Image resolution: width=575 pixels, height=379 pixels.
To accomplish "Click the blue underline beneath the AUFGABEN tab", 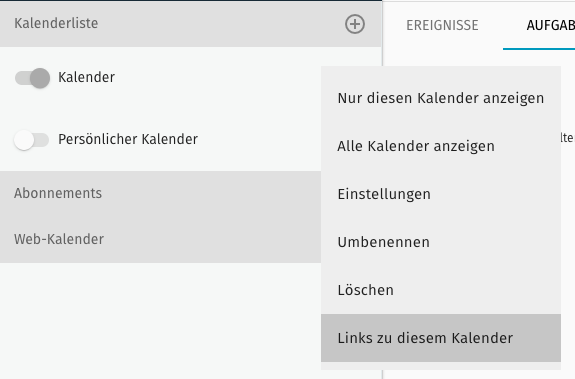I will coord(539,49).
